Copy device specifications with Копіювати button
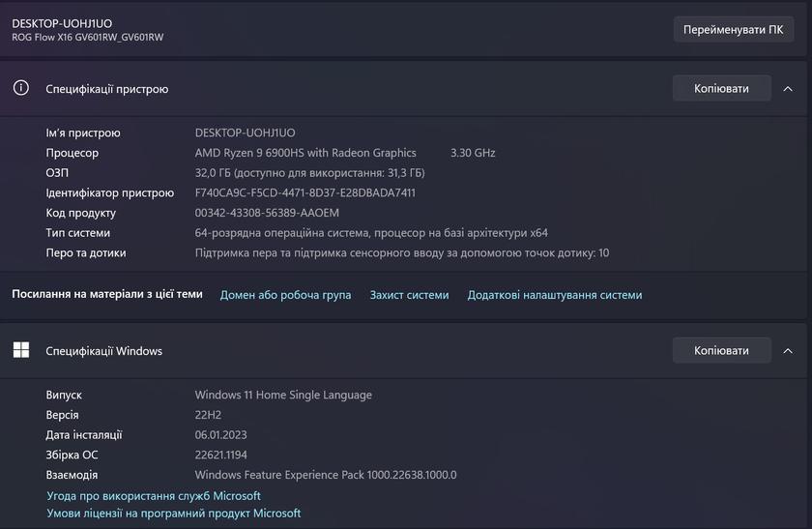 click(721, 89)
